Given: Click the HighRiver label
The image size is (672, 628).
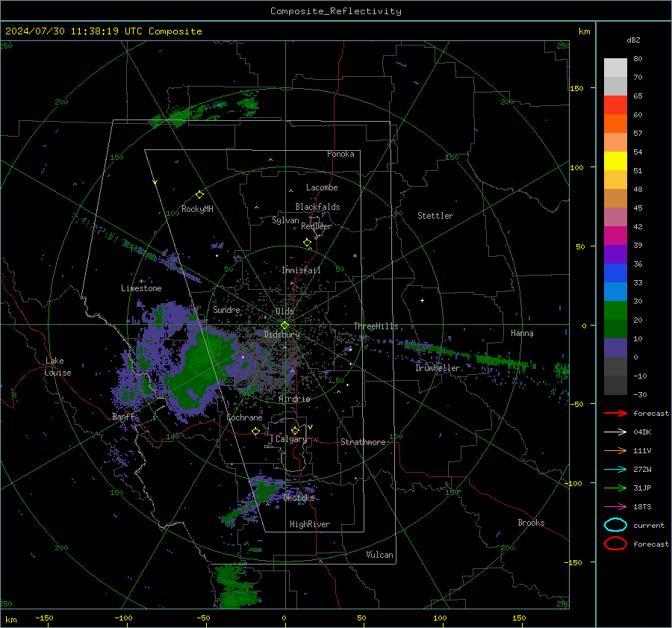Looking at the screenshot, I should [310, 524].
